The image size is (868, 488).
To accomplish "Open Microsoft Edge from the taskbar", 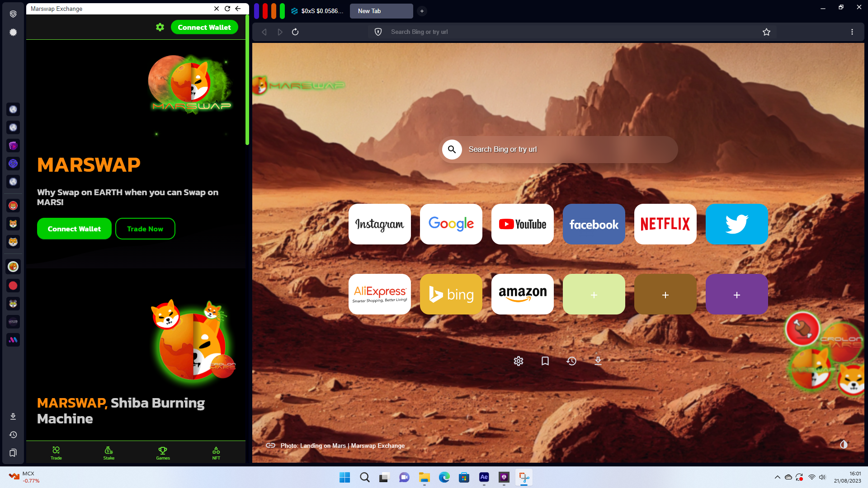I will tap(444, 477).
